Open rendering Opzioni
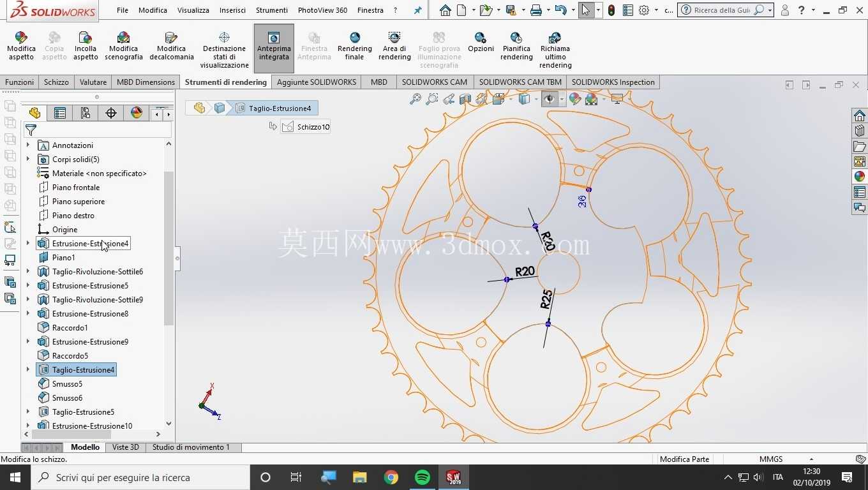The image size is (868, 490). point(481,42)
